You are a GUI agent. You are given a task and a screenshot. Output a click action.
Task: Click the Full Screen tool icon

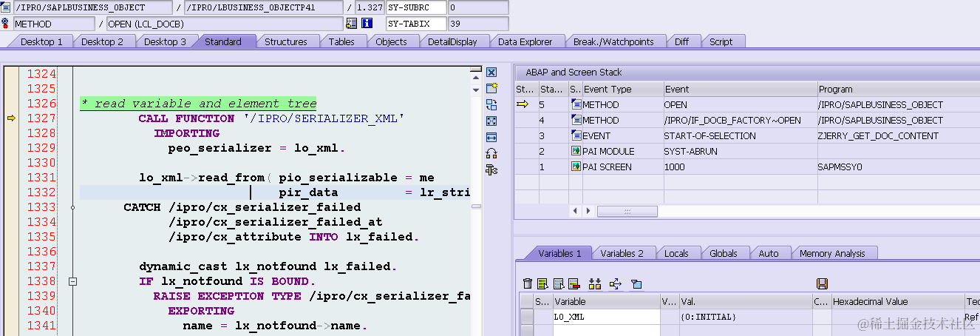(x=491, y=121)
